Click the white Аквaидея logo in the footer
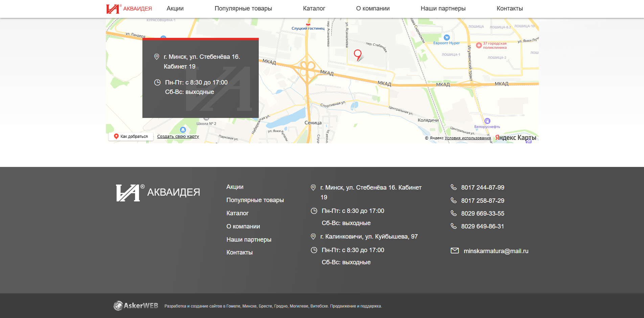644x318 pixels. 158,193
